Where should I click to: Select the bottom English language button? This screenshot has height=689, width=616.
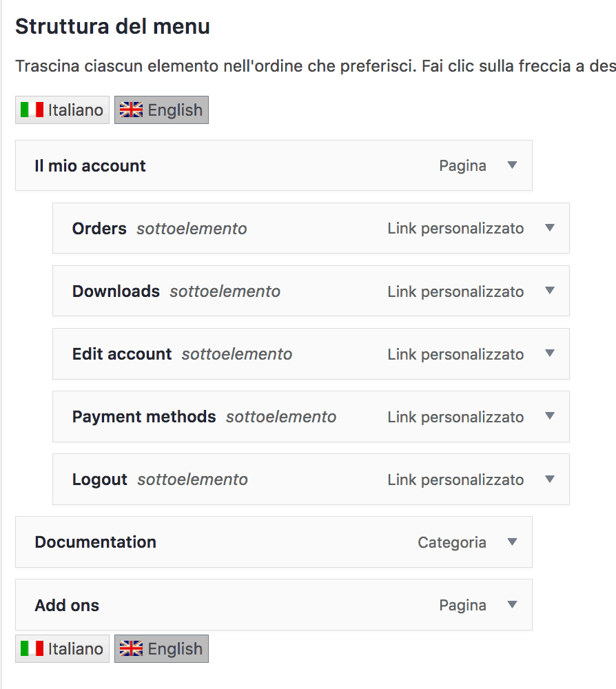(162, 648)
